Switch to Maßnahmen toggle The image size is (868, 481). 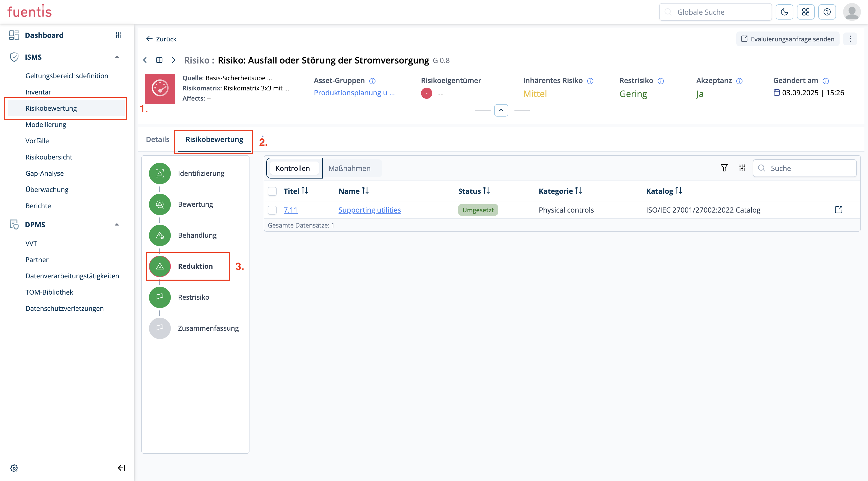tap(349, 168)
